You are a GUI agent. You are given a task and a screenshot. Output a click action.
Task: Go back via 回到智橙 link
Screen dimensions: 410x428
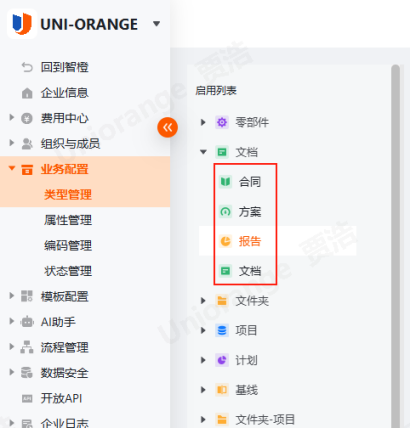[x=65, y=67]
